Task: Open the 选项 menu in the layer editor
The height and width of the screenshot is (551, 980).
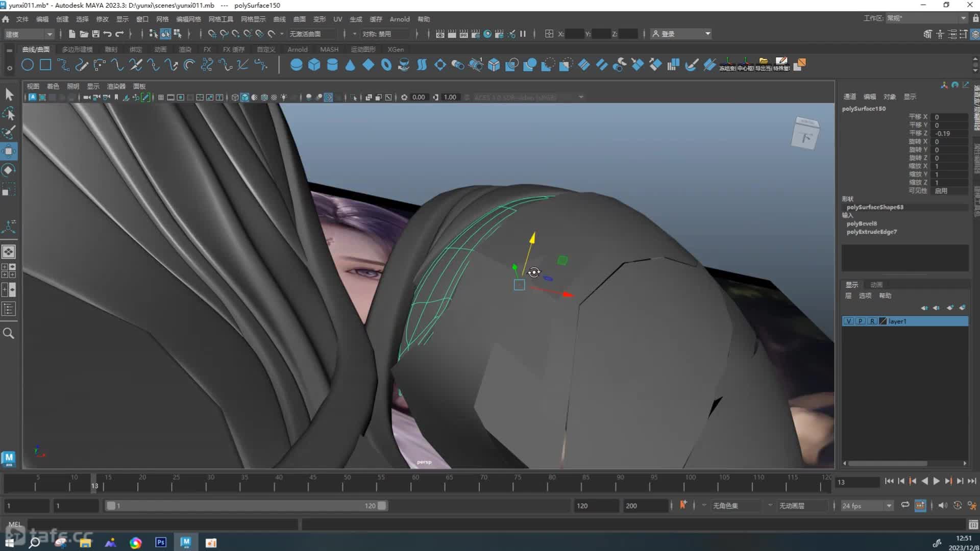Action: [x=865, y=296]
